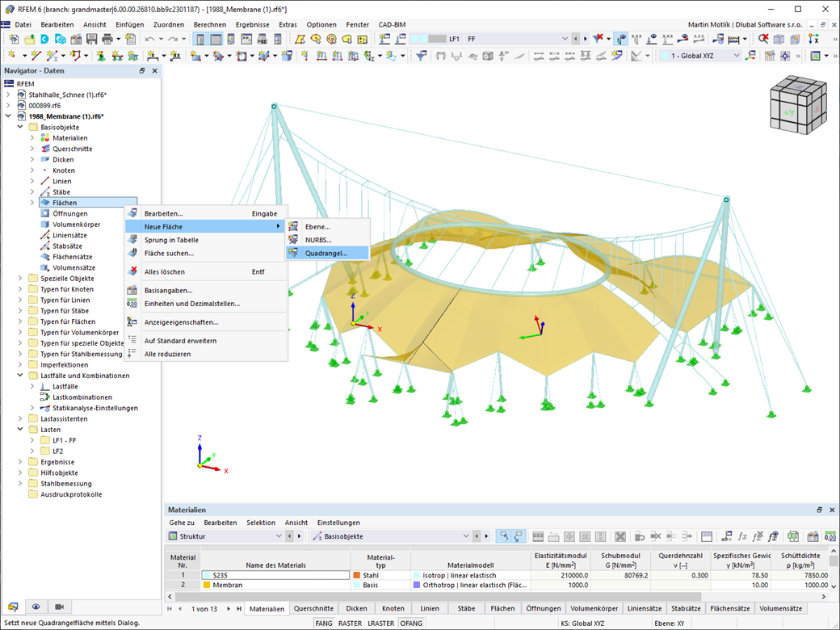Select Bearbeiten... in the context menu
The image size is (840, 630).
click(206, 213)
